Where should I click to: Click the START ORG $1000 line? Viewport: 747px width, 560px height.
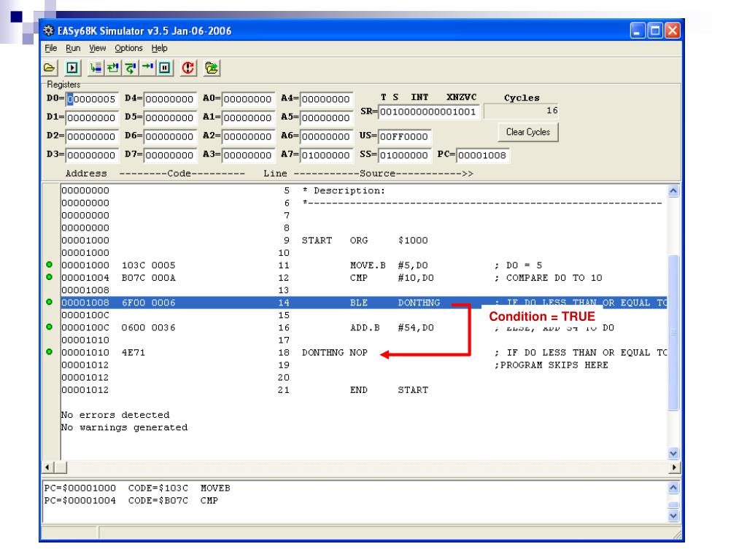[365, 241]
